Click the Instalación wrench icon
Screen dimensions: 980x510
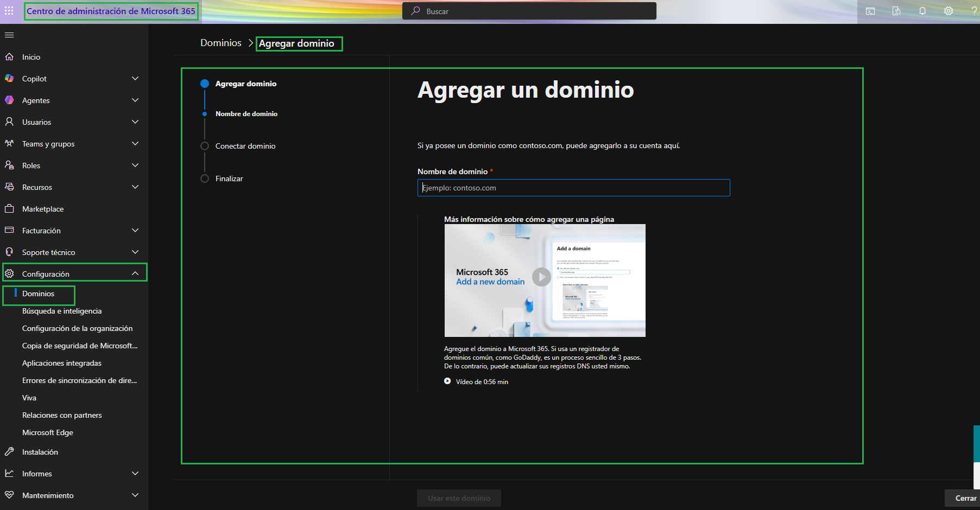click(9, 452)
